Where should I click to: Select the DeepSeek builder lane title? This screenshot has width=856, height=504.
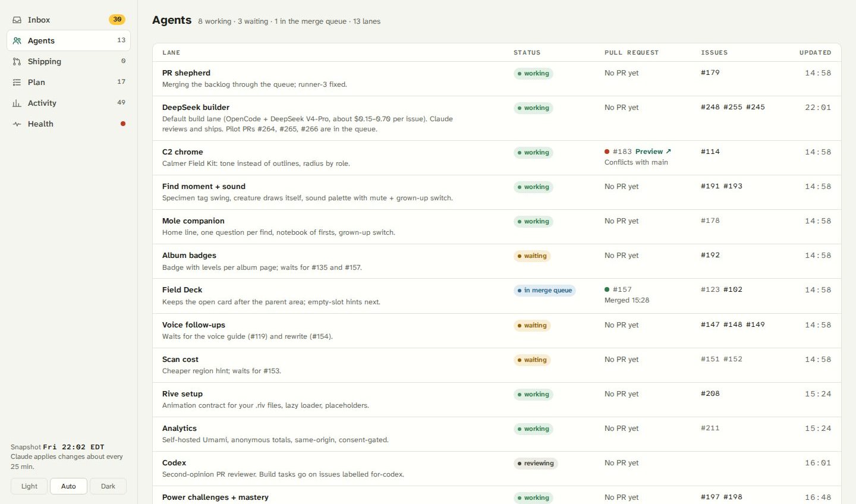click(x=196, y=108)
